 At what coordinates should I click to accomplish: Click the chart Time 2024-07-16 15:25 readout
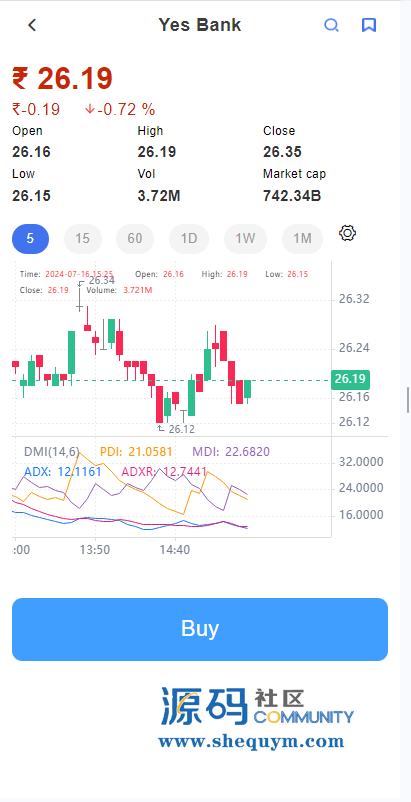[66, 274]
